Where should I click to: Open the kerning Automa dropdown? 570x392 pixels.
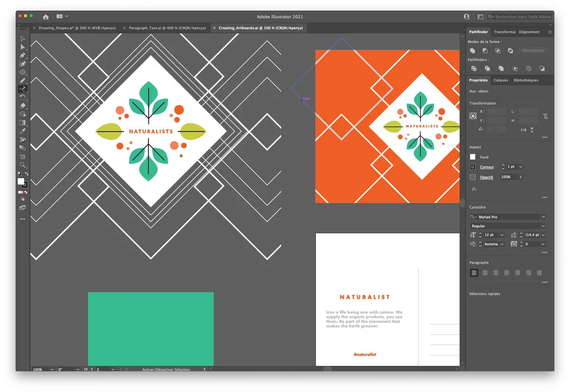(502, 244)
